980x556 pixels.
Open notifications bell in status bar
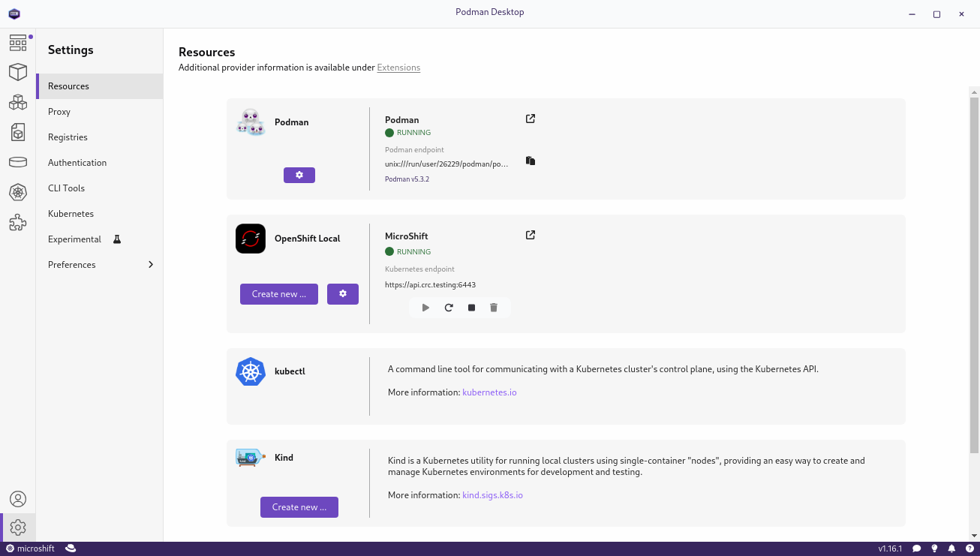click(x=951, y=548)
